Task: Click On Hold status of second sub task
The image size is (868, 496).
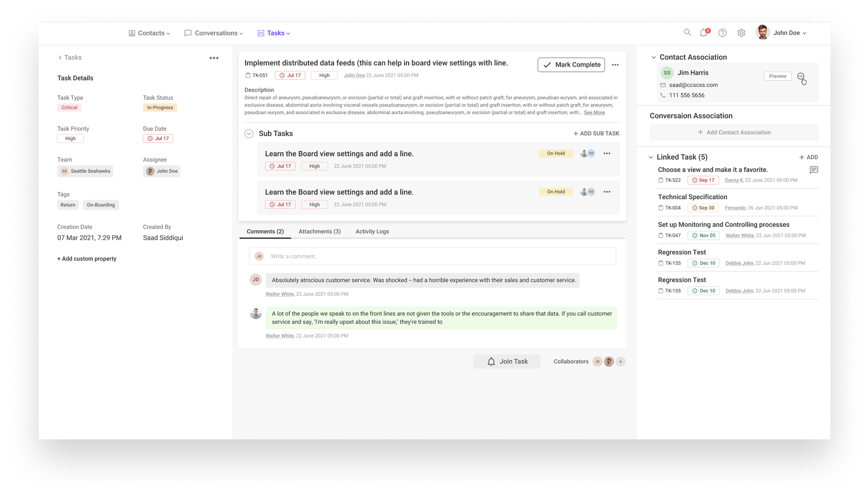Action: click(x=556, y=192)
